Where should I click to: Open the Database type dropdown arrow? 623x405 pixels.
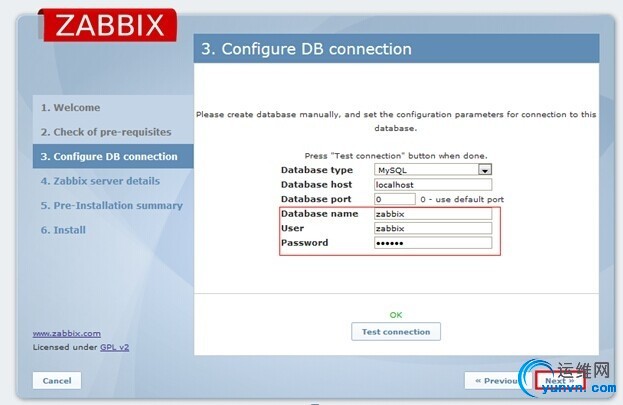[485, 170]
